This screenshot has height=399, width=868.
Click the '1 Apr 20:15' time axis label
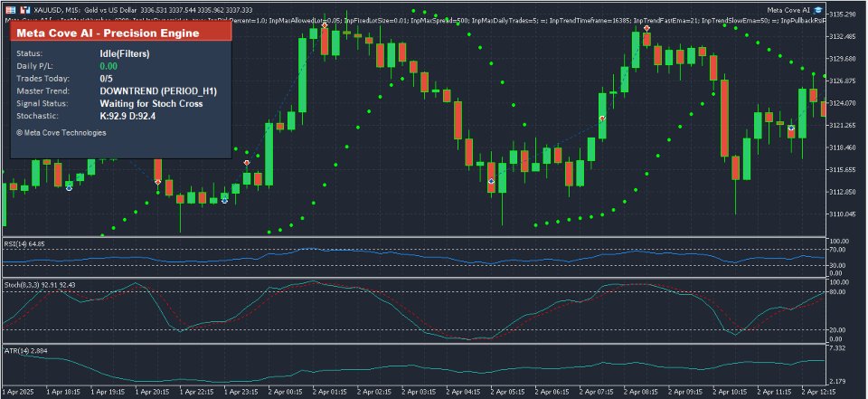(152, 391)
